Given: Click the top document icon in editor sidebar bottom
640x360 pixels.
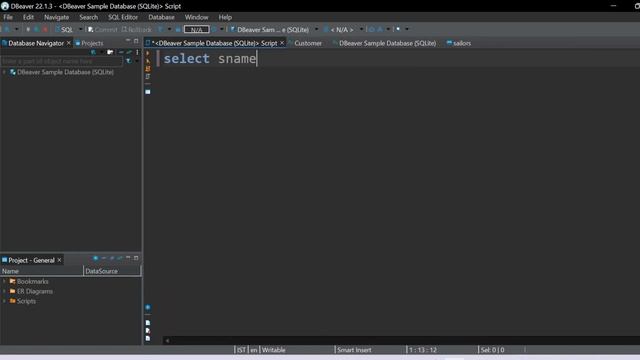Looking at the screenshot, I should coord(148,323).
